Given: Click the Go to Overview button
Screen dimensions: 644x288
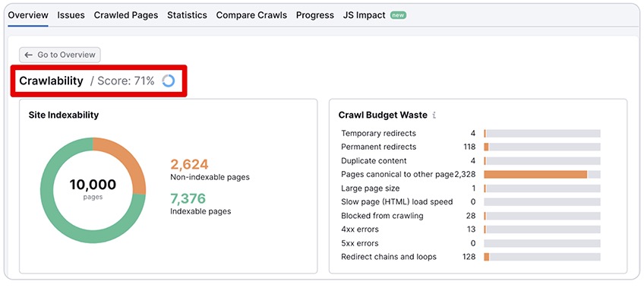Looking at the screenshot, I should click(x=60, y=55).
